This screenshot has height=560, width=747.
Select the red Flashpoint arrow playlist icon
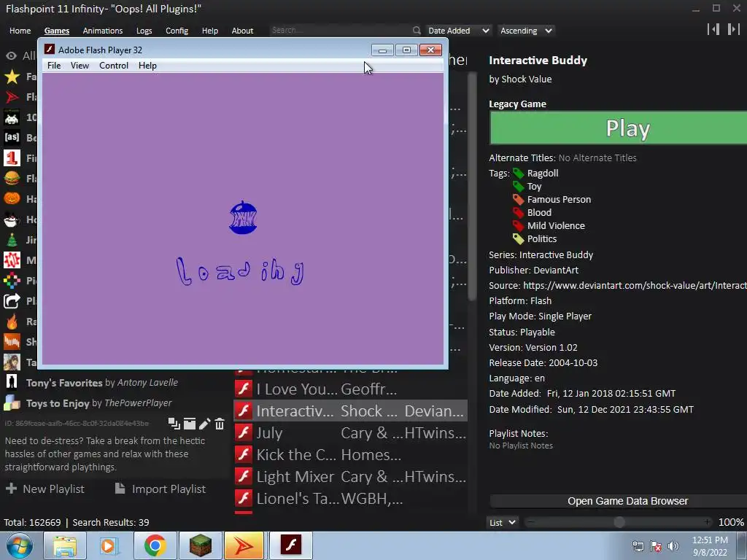(x=12, y=97)
